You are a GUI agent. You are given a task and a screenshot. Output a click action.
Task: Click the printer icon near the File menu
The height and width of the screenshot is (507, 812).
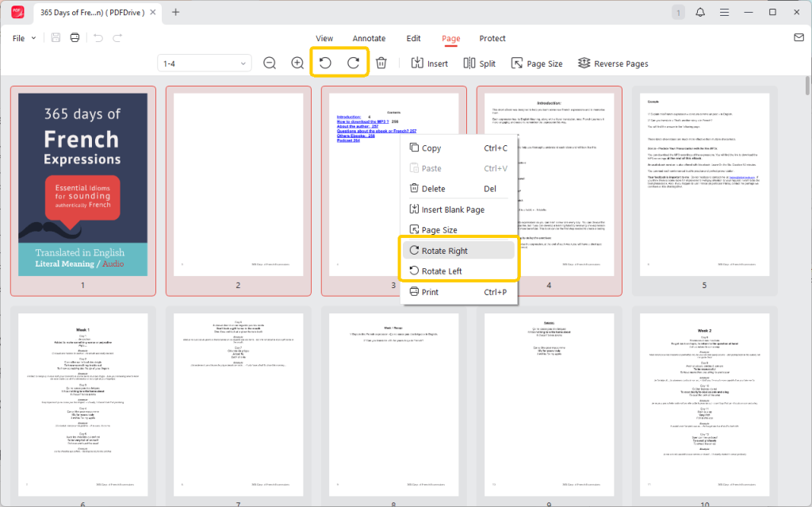point(74,37)
